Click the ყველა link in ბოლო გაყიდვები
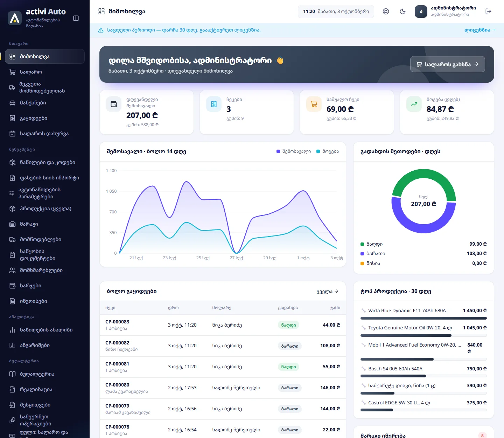 point(327,291)
